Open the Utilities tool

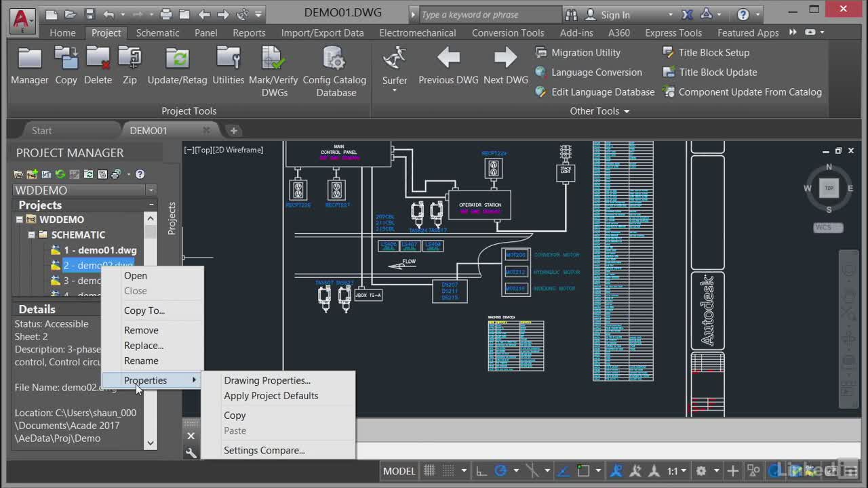tap(228, 66)
